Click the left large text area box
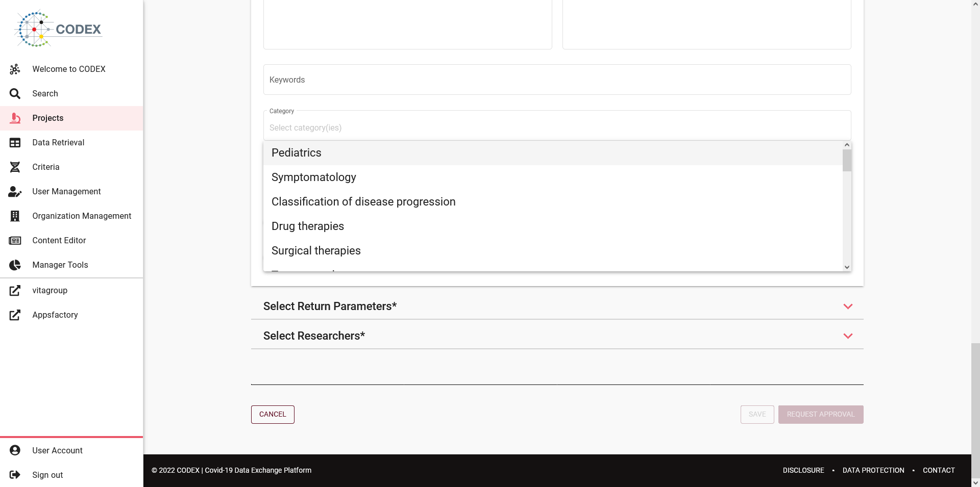The width and height of the screenshot is (980, 487). [407, 24]
